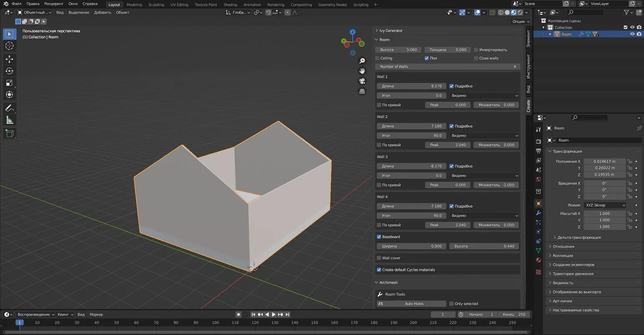Select the Annotate pencil tool
This screenshot has height=335, width=644.
pyautogui.click(x=9, y=108)
